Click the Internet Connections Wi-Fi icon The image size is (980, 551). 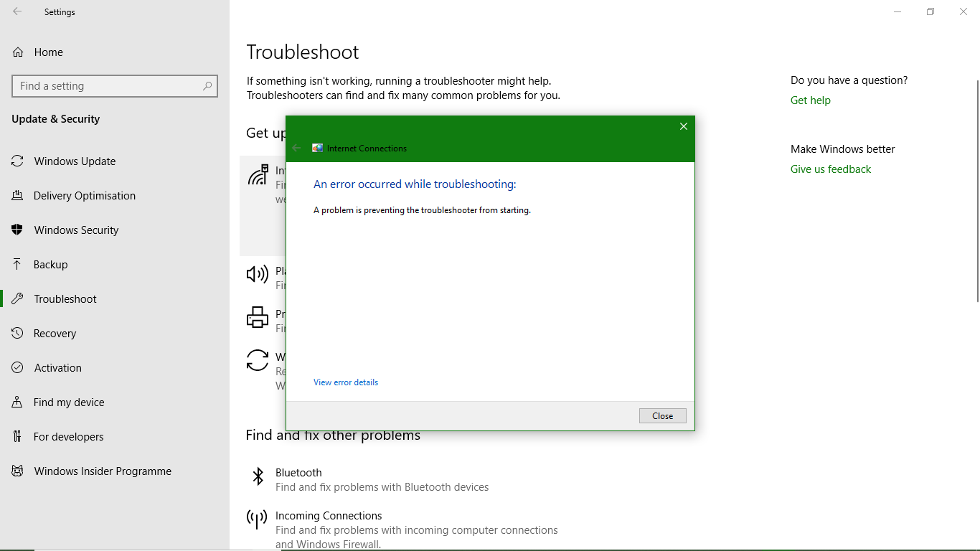coord(258,175)
